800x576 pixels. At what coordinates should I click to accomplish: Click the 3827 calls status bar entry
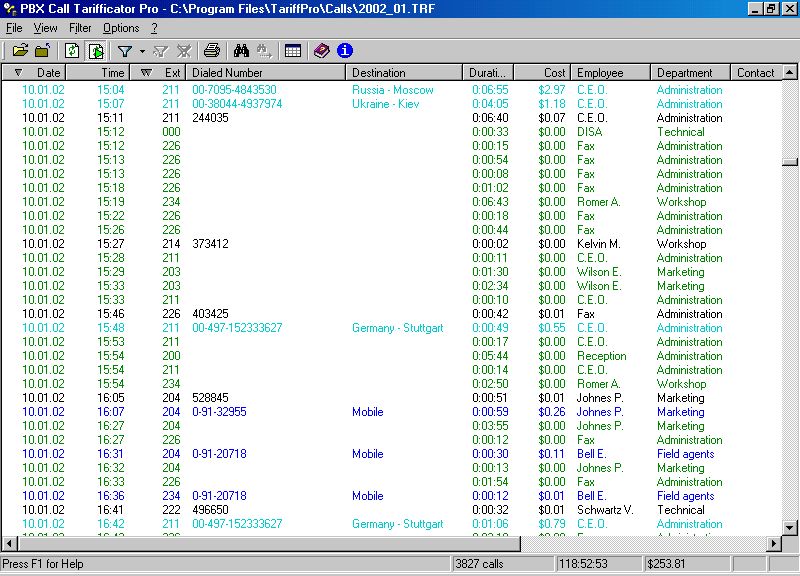pyautogui.click(x=503, y=564)
